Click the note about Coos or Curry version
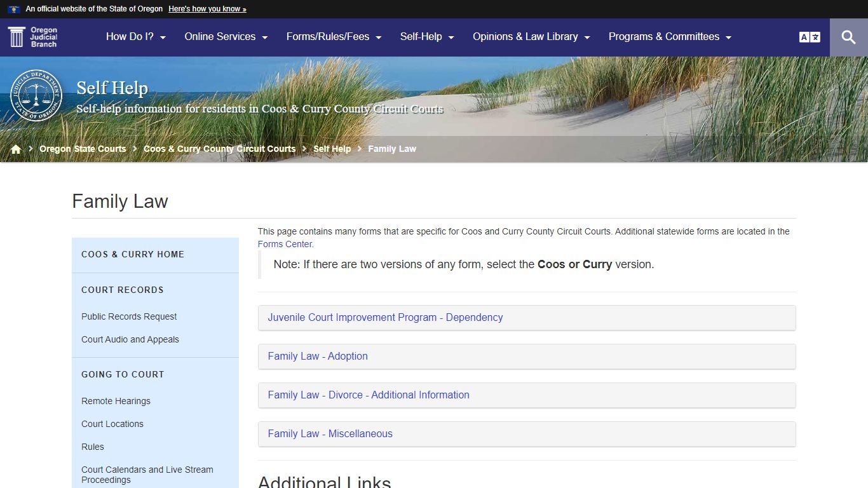This screenshot has width=868, height=488. [x=464, y=264]
